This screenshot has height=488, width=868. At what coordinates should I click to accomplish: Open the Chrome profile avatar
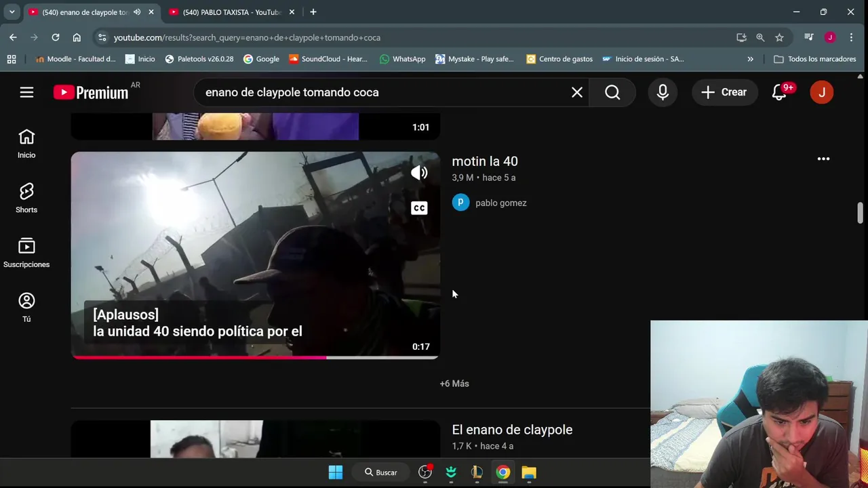(830, 37)
